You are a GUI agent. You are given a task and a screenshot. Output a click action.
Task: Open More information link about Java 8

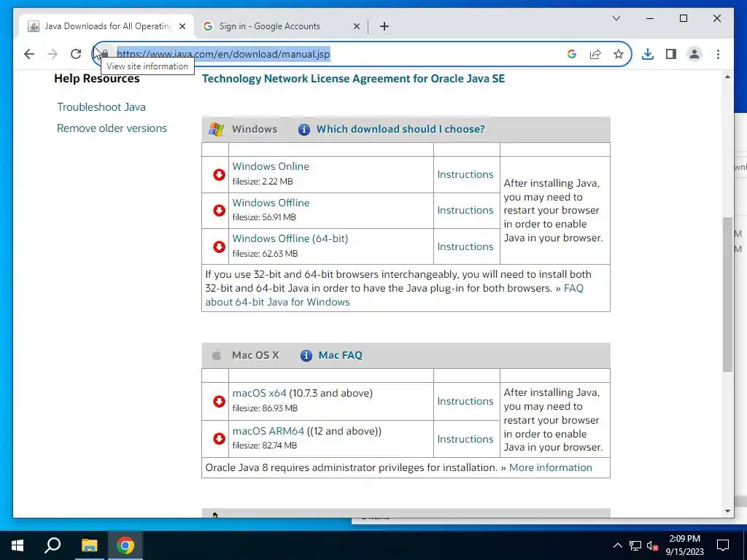pos(550,467)
